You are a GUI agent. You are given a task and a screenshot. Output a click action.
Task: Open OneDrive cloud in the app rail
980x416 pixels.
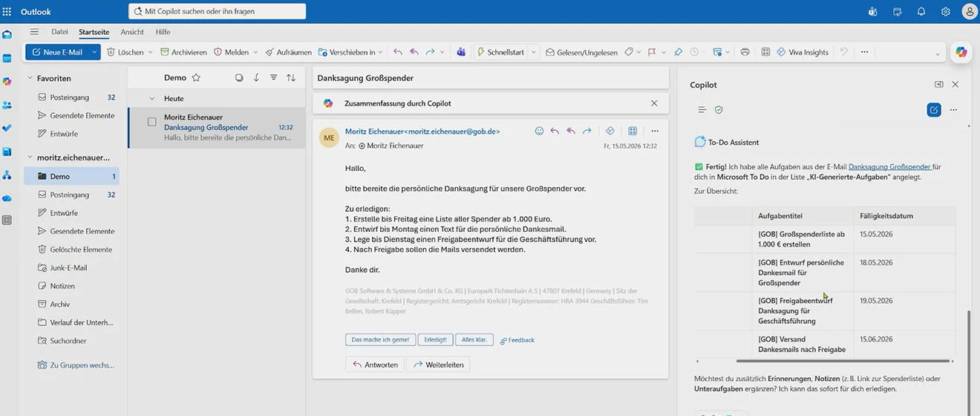coord(7,198)
